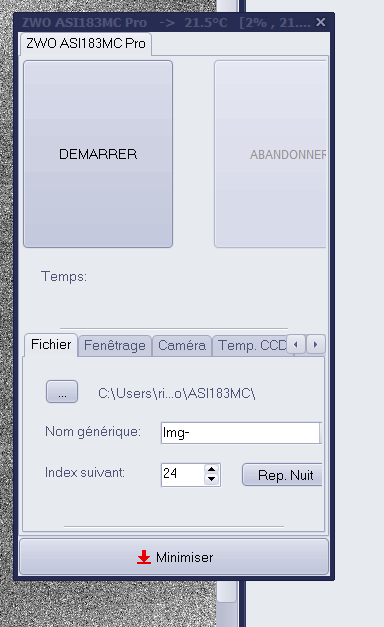Open the Caméra tab
Screen dimensions: 384x627
click(x=182, y=345)
